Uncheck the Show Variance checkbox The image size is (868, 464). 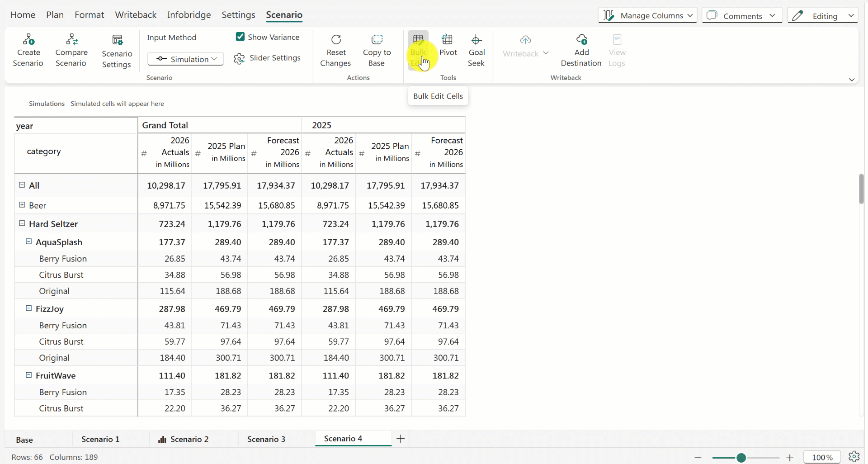click(241, 37)
